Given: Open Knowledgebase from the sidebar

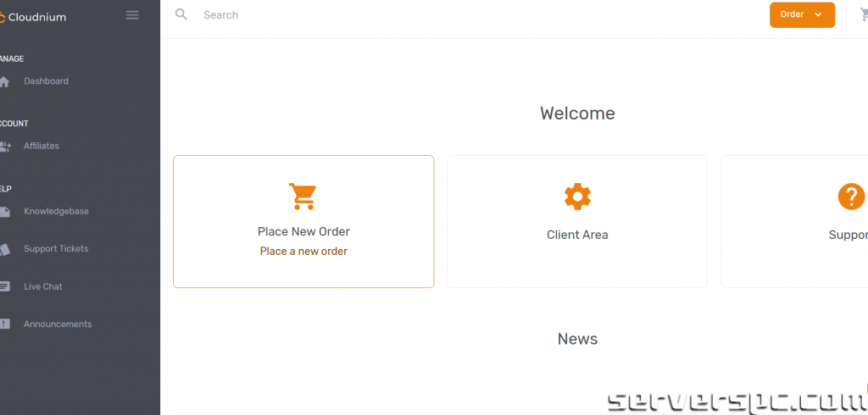Looking at the screenshot, I should pyautogui.click(x=56, y=212).
